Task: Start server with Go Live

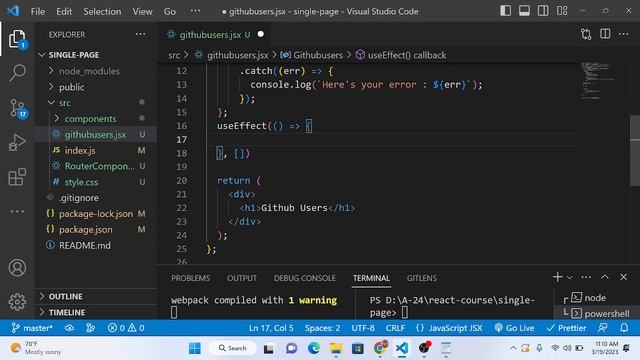Action: (514, 328)
